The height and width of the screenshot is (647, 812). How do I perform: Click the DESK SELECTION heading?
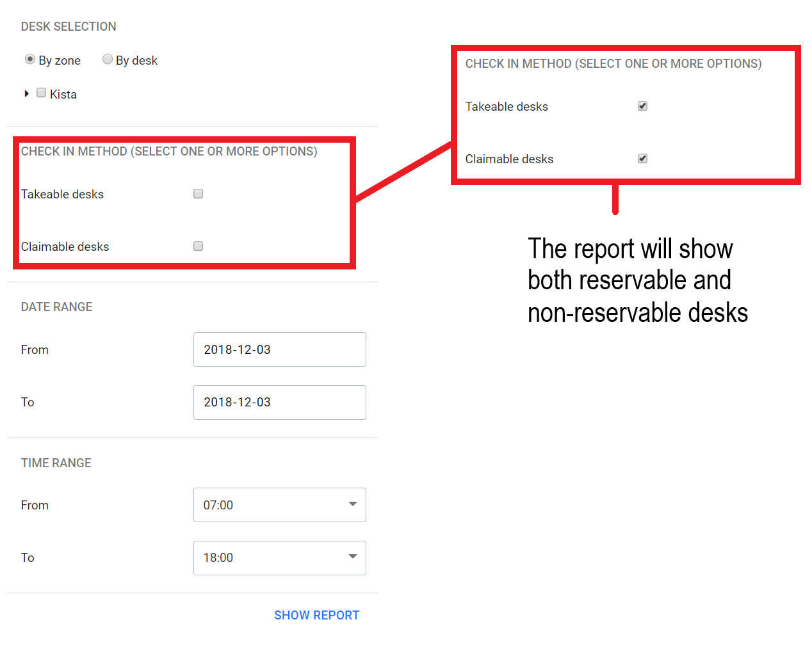(69, 27)
